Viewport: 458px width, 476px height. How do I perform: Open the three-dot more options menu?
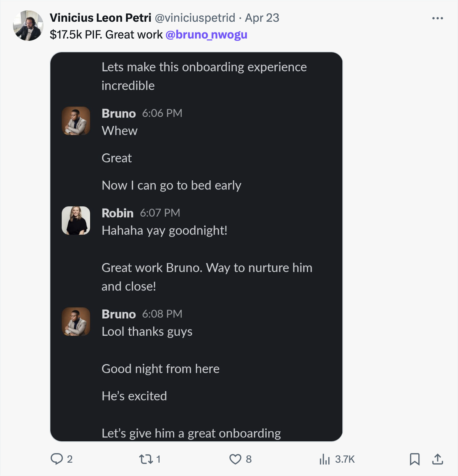click(x=437, y=18)
